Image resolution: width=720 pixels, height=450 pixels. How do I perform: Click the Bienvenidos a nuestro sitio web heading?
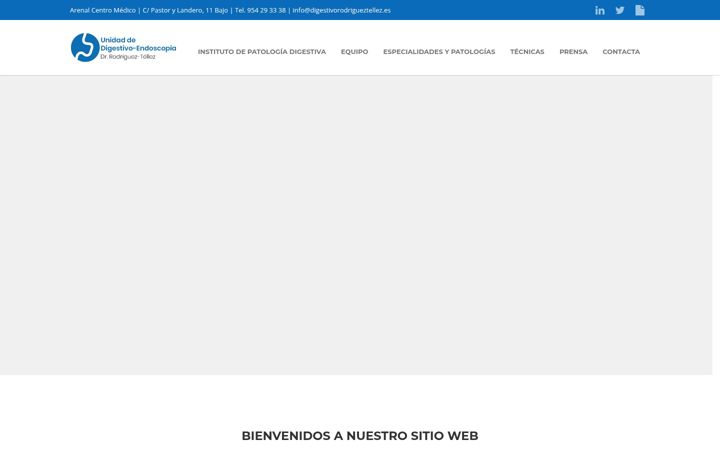coord(360,435)
